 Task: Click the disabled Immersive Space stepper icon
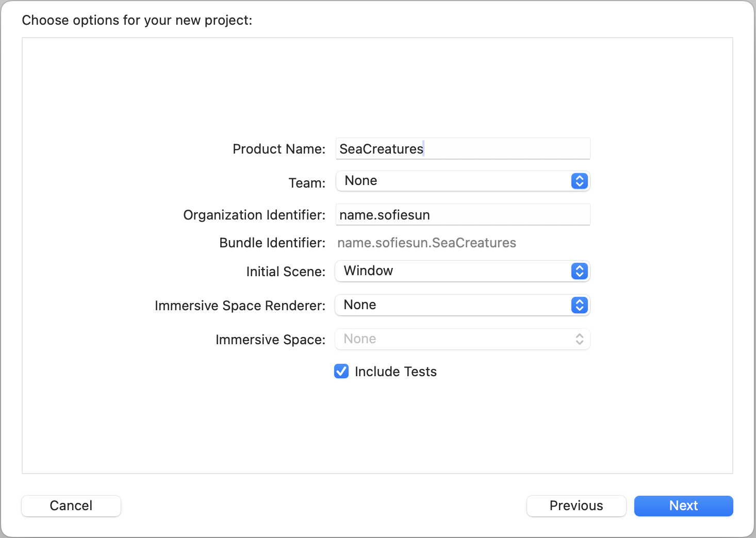(579, 339)
